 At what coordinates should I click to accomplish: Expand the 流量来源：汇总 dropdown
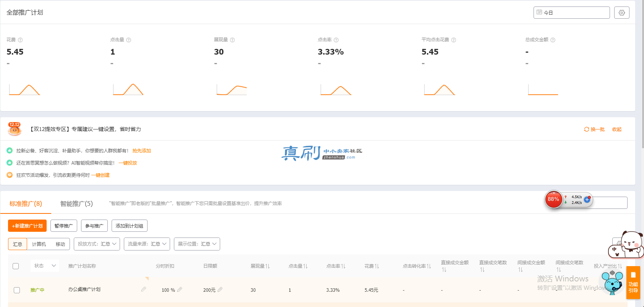(147, 244)
